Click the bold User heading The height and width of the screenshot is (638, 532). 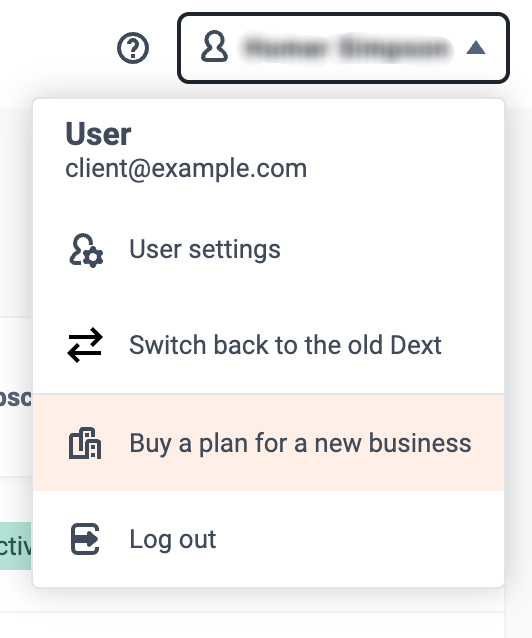pyautogui.click(x=98, y=134)
